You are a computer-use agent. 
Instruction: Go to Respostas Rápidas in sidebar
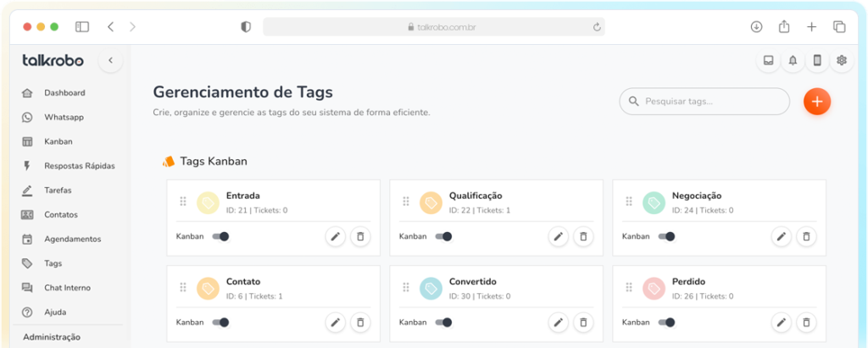point(79,166)
